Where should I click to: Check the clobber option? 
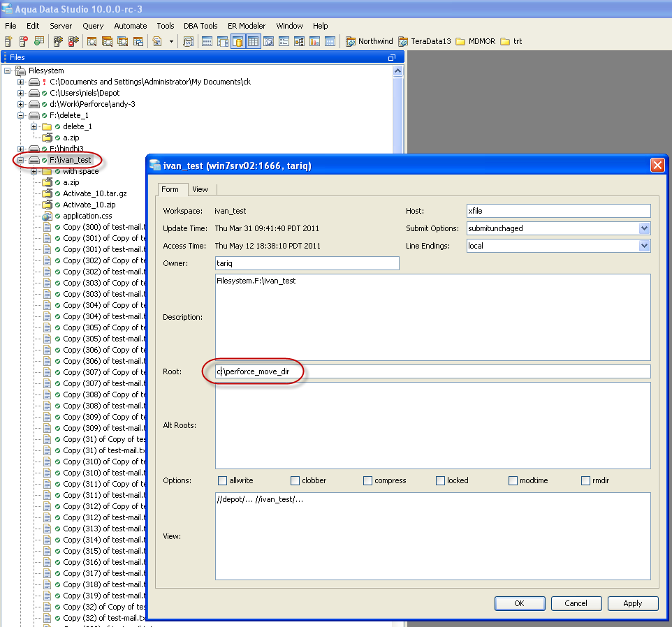(x=295, y=480)
